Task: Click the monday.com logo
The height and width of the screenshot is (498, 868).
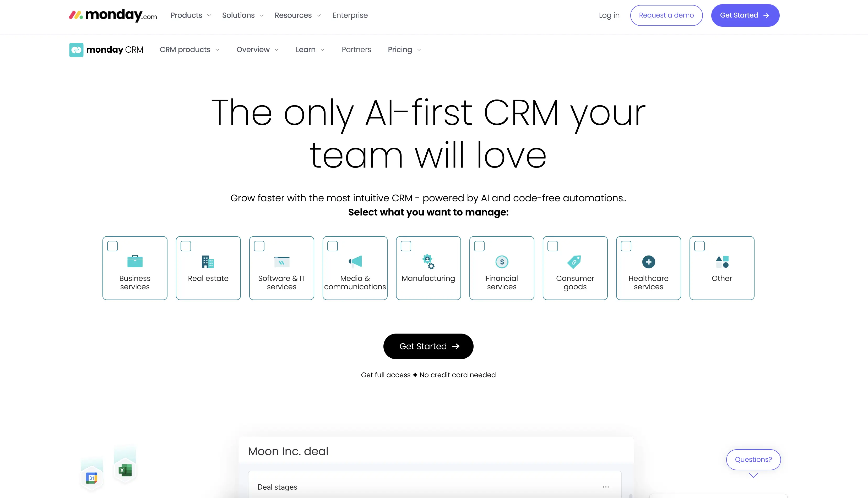Action: (x=113, y=15)
